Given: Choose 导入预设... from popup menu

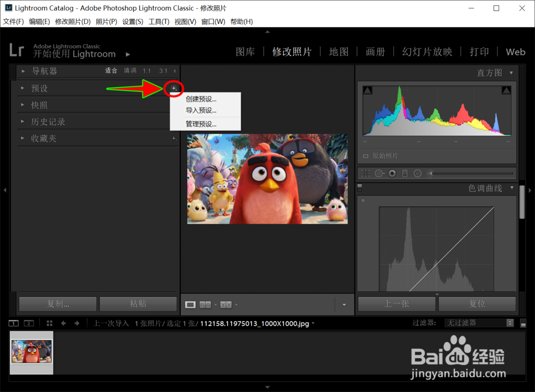Looking at the screenshot, I should pyautogui.click(x=201, y=110).
